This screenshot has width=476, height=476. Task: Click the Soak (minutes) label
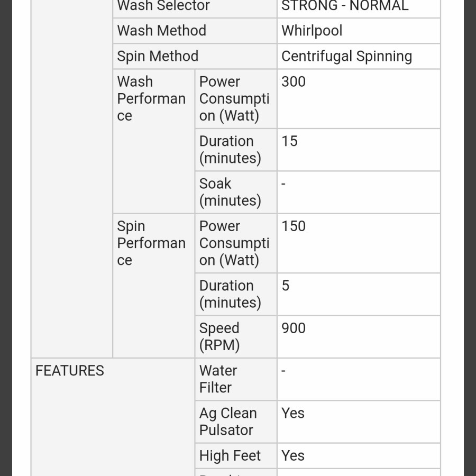[230, 192]
